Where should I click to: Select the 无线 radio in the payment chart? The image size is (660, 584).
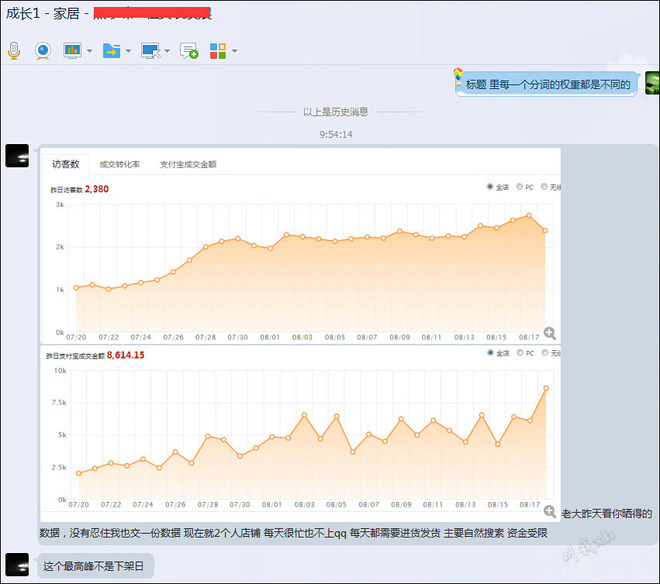[x=545, y=352]
